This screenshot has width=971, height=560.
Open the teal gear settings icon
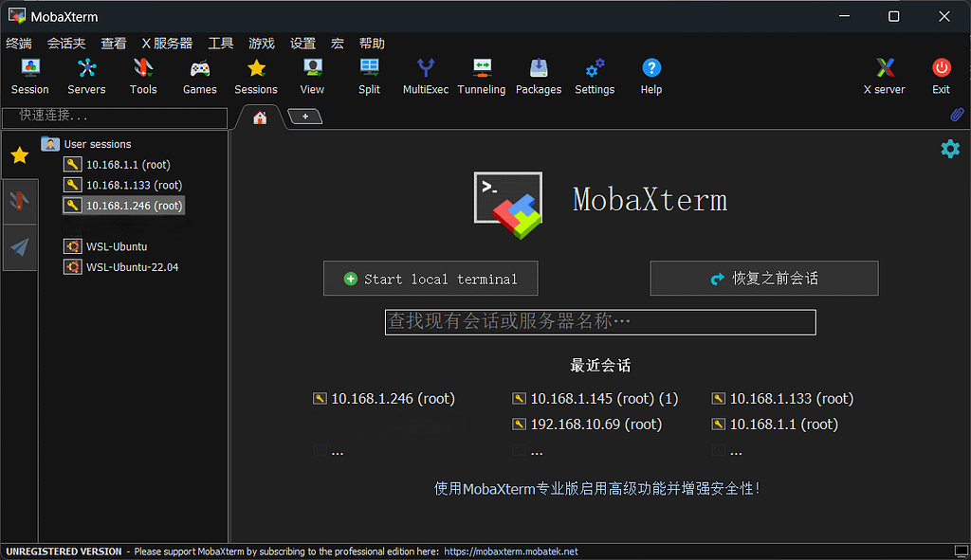949,149
